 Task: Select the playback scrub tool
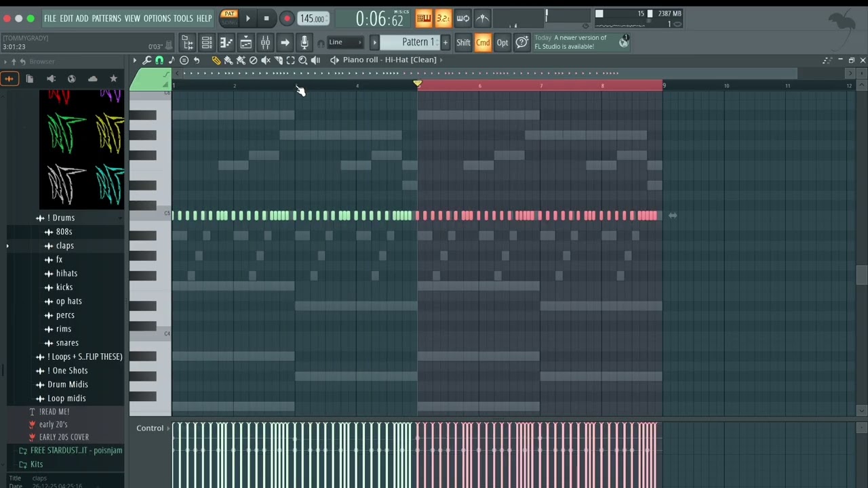315,60
